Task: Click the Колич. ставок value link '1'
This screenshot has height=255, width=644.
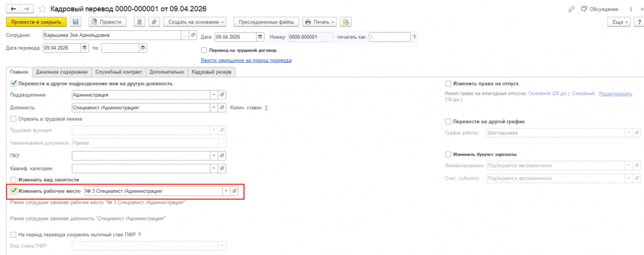Action: click(266, 107)
